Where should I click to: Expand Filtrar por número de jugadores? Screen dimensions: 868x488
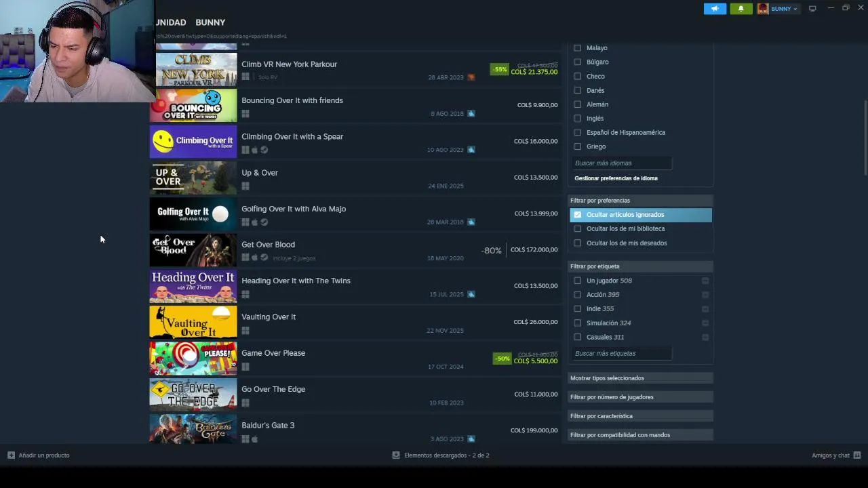(x=640, y=397)
